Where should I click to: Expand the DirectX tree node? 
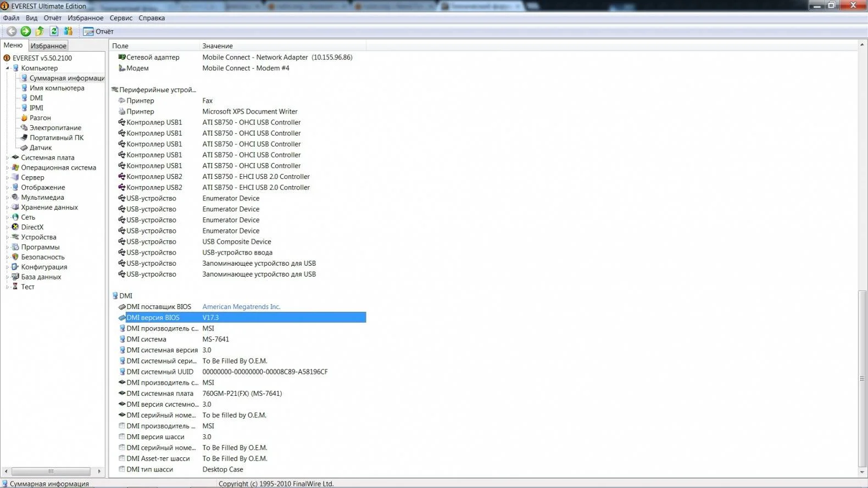[7, 227]
